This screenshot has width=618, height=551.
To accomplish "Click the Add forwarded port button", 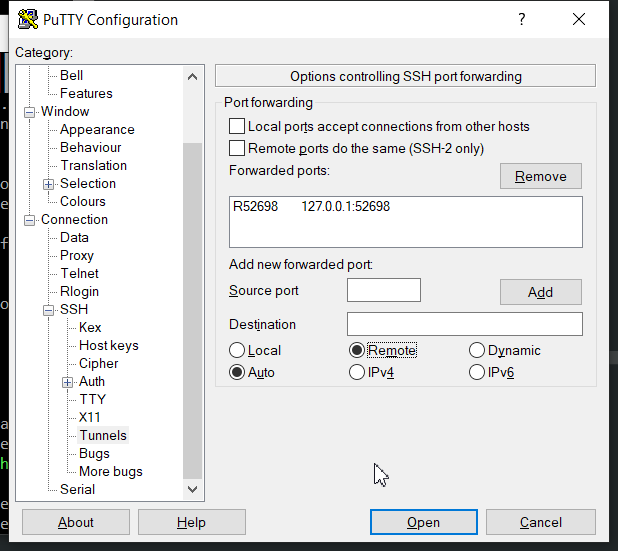I will [x=541, y=292].
